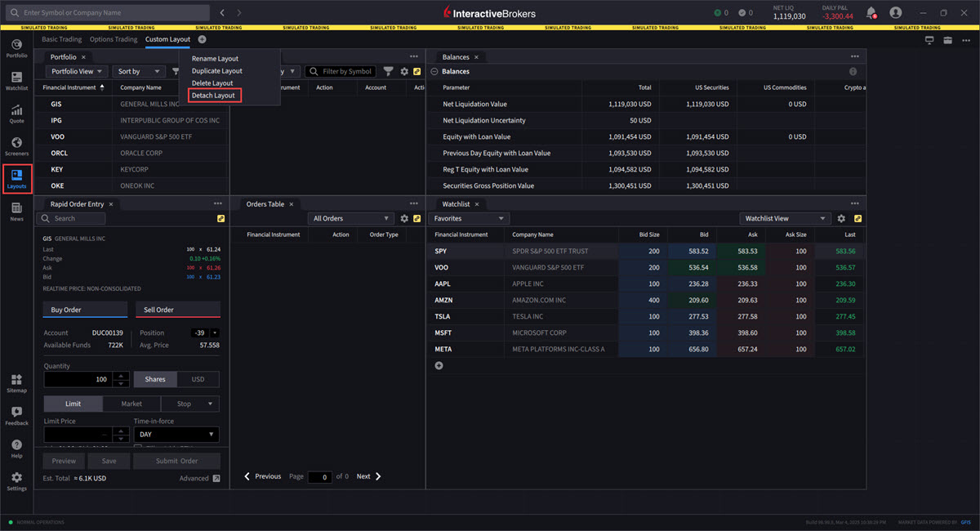Click the yellow link icon in the Watchlist panel
The image size is (980, 531).
point(857,218)
